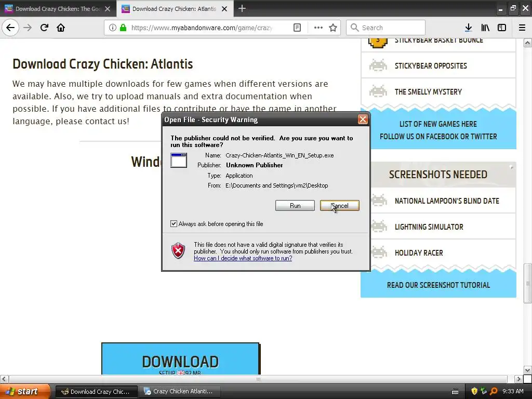Click the vertical scrollbar down arrow
532x399 pixels.
pos(527,370)
